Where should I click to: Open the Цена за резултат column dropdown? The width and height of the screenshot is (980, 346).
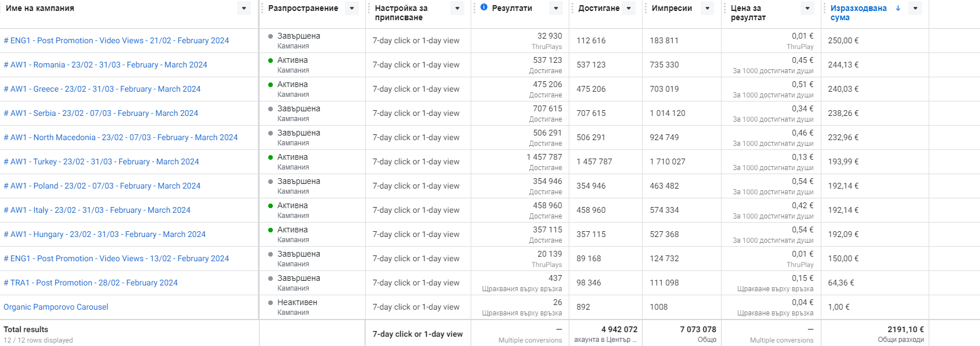[x=808, y=8]
